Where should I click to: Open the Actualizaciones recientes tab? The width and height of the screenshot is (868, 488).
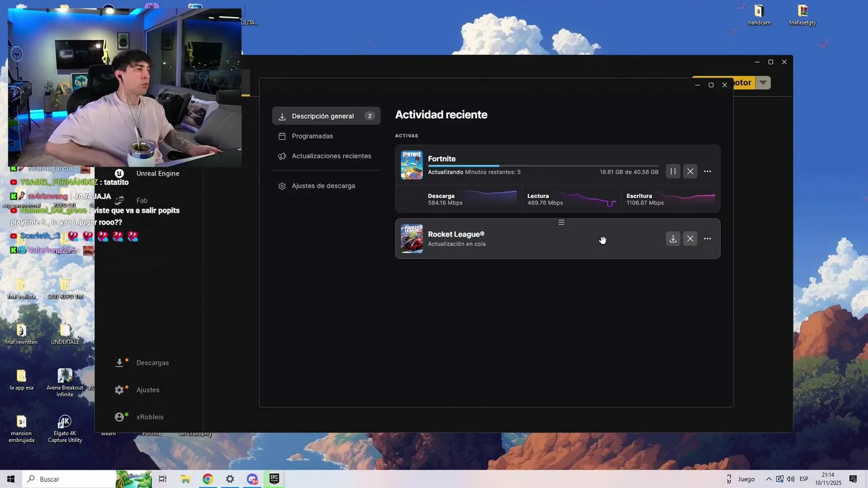326,156
